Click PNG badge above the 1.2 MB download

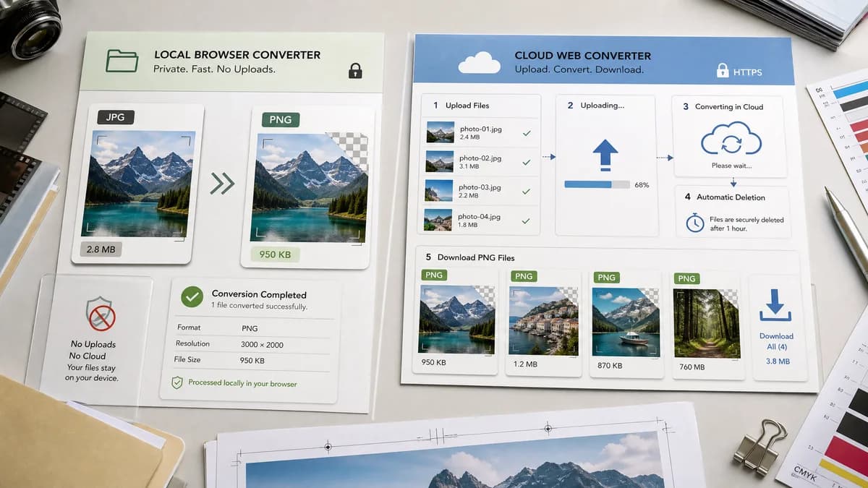pyautogui.click(x=524, y=276)
